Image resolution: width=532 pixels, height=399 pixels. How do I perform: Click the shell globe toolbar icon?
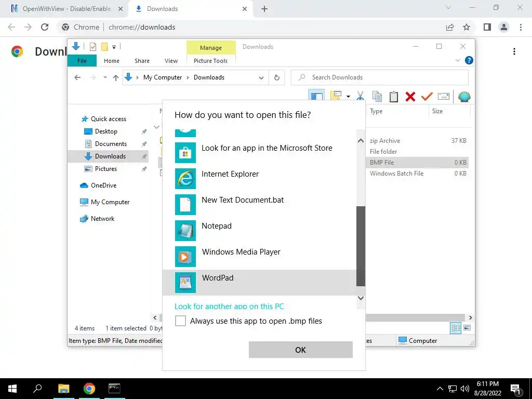[464, 96]
